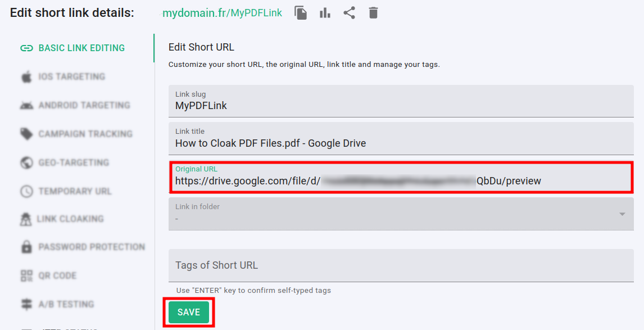Image resolution: width=644 pixels, height=330 pixels.
Task: Delete the link using trash icon
Action: click(373, 13)
